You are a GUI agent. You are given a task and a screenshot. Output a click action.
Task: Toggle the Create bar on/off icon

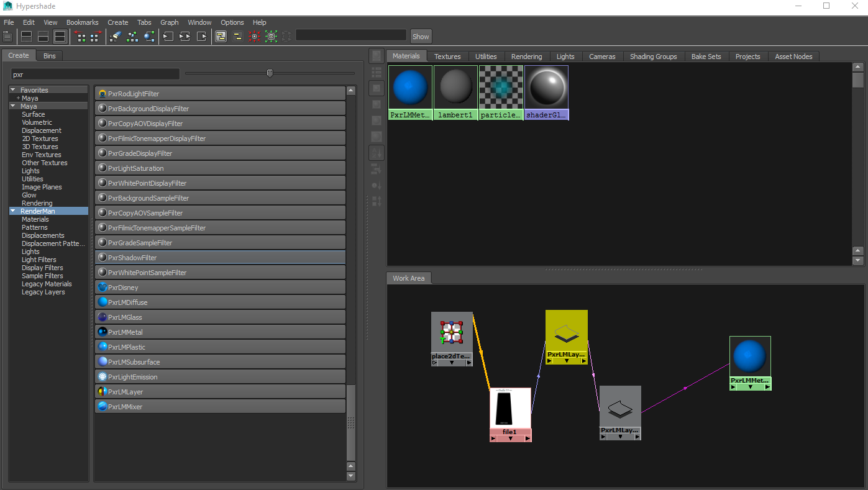point(7,37)
